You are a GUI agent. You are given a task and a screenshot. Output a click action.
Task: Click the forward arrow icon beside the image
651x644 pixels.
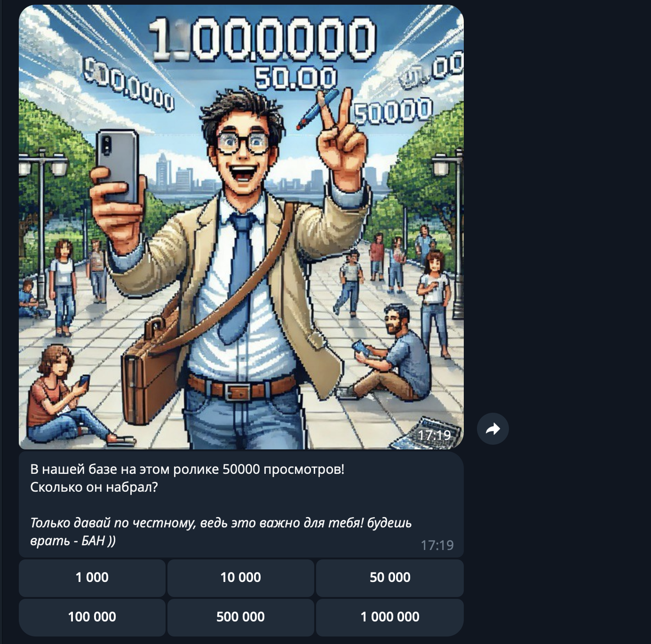(492, 429)
